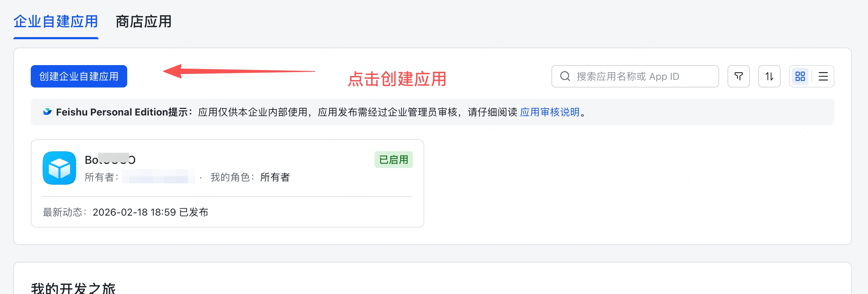This screenshot has height=294, width=868.
Task: Click the blurred owner name after 所有者:
Action: (158, 177)
